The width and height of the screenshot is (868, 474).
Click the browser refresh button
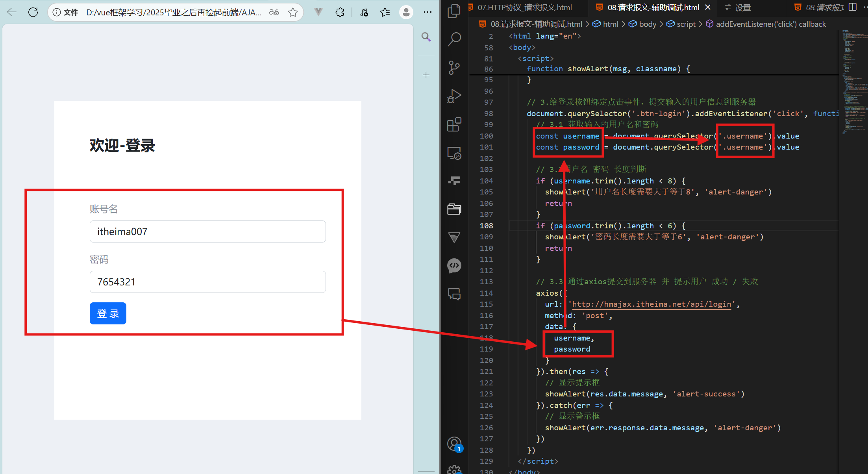[x=33, y=12]
